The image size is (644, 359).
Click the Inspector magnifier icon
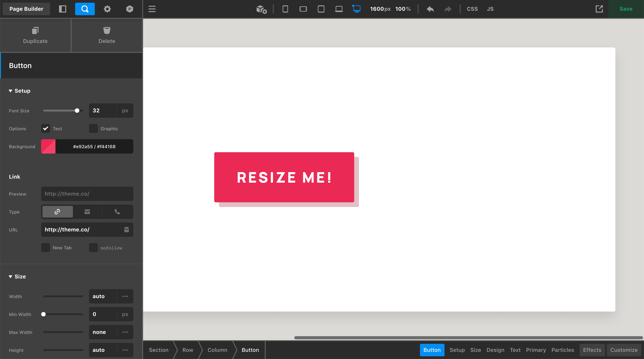tap(85, 9)
